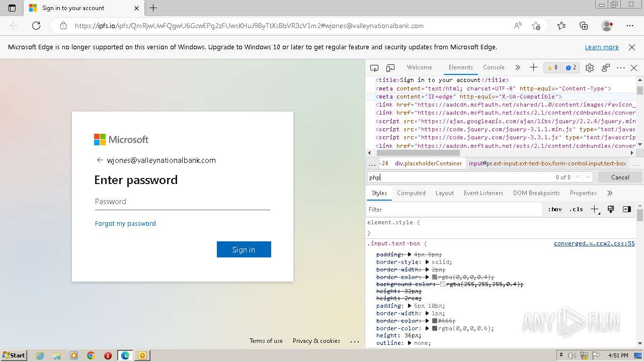Select div.placeholderContainer breadcrumb
Viewport: 644px width, 362px height.
click(428, 163)
